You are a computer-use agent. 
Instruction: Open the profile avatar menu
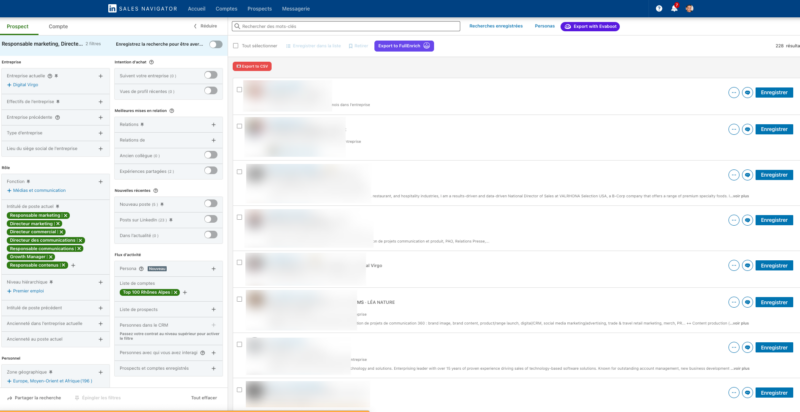(x=689, y=9)
